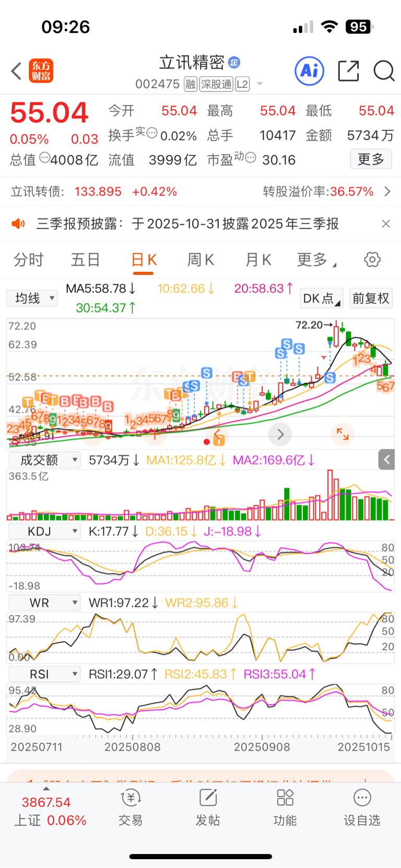Tap info icon next to 市盈

click(x=251, y=157)
